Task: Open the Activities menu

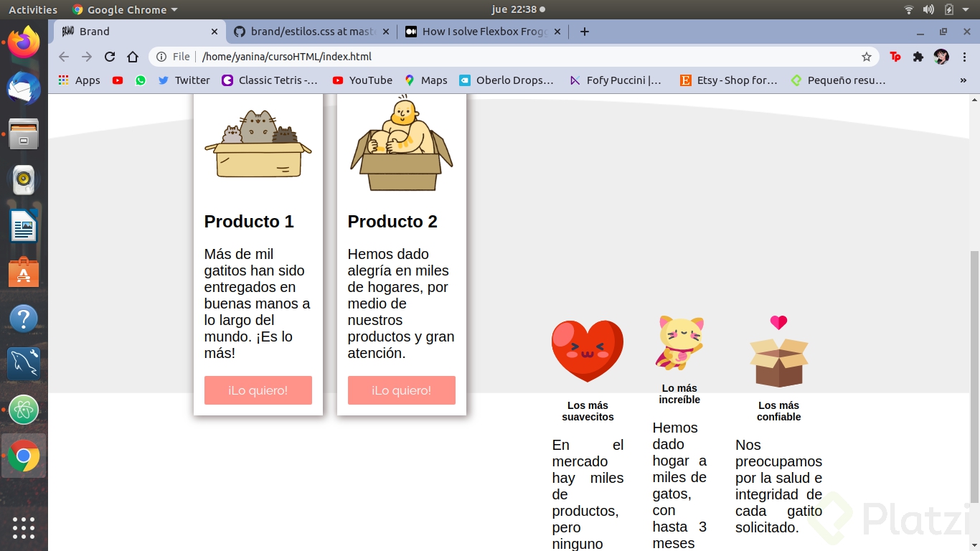Action: (32, 9)
